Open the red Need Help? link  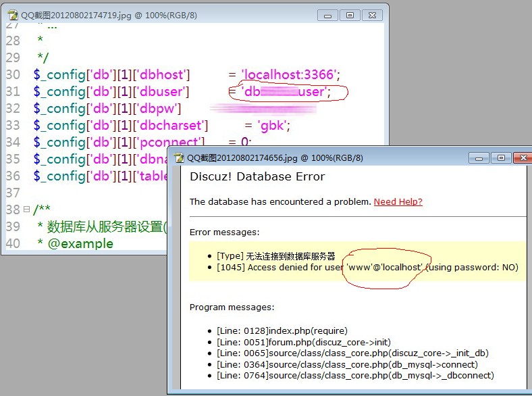398,202
